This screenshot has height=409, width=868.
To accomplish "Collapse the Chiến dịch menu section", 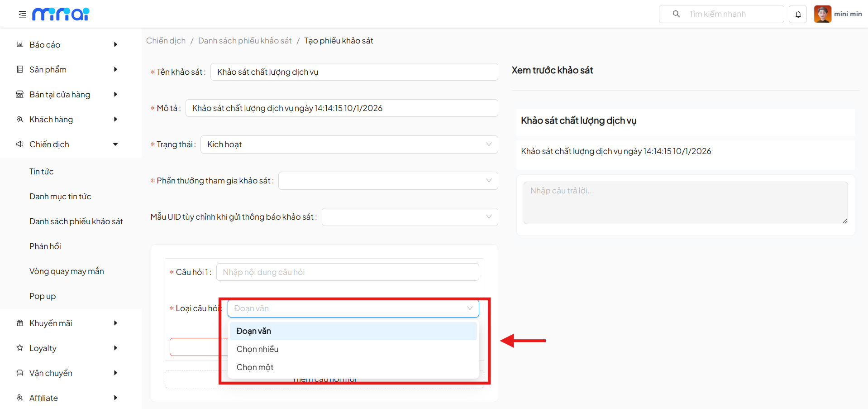I will (115, 144).
